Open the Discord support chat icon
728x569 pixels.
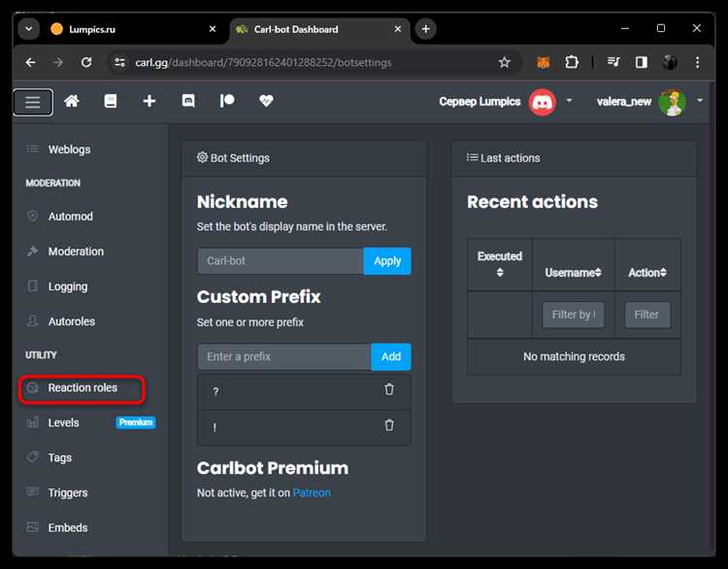click(188, 101)
